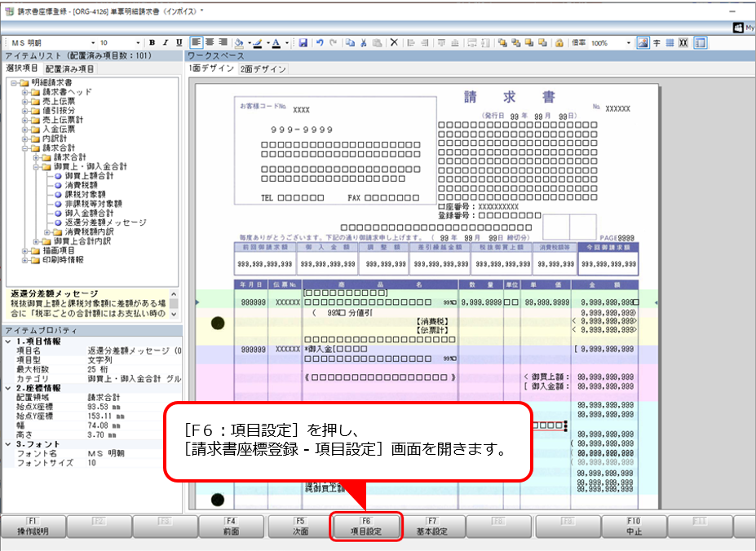Click F7 基本設定 button
The height and width of the screenshot is (551, 756).
[432, 527]
